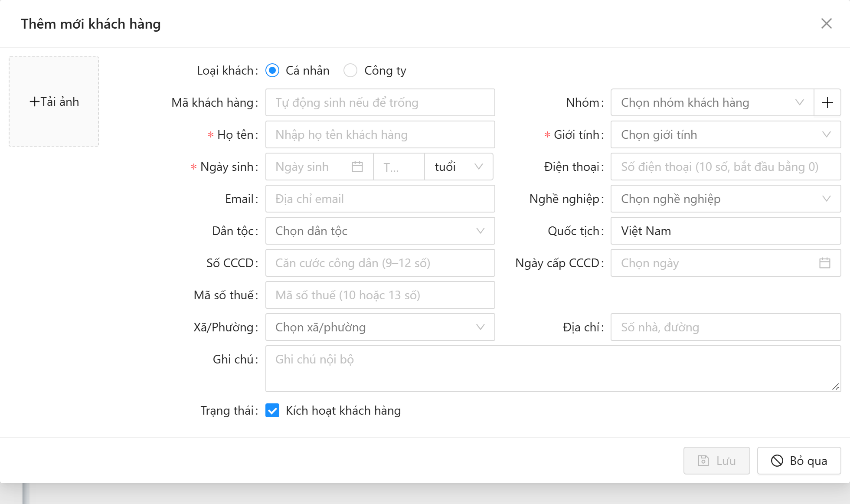850x504 pixels.
Task: Open the Chọn dân tộc dropdown
Action: tap(380, 231)
